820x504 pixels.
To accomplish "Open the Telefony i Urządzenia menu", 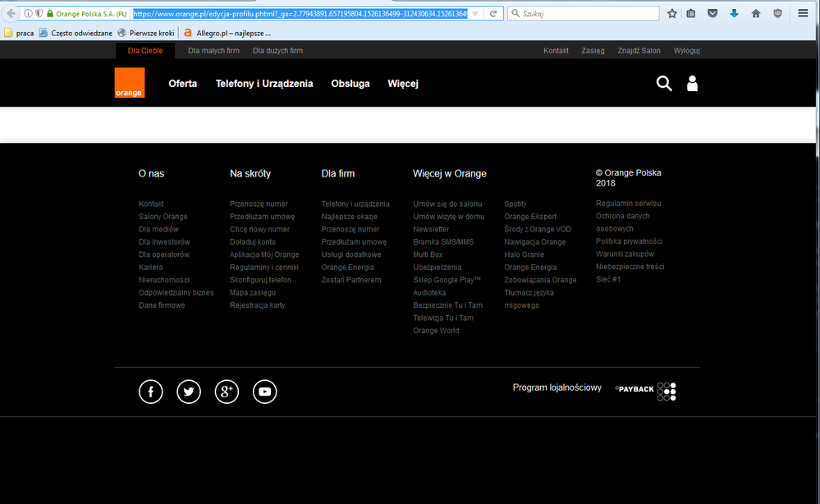I will coord(264,84).
